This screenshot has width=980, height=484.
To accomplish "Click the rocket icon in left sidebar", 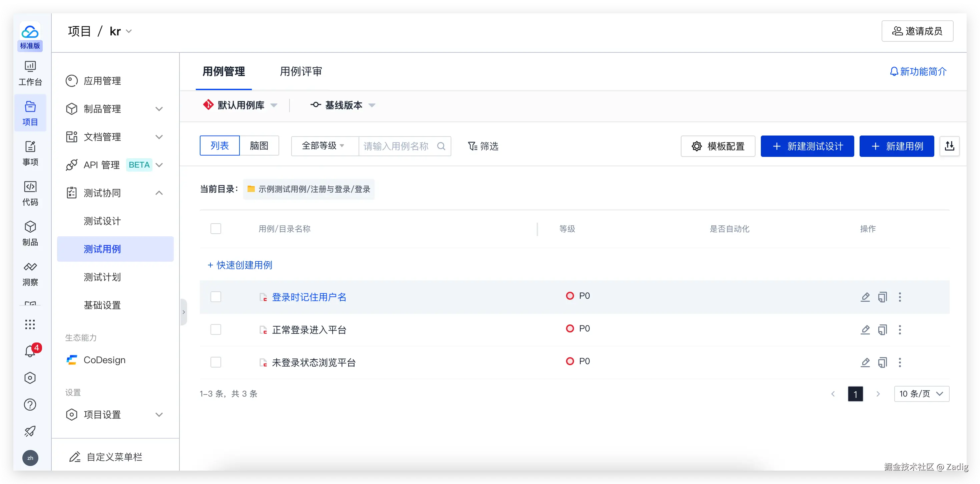I will coord(30,431).
